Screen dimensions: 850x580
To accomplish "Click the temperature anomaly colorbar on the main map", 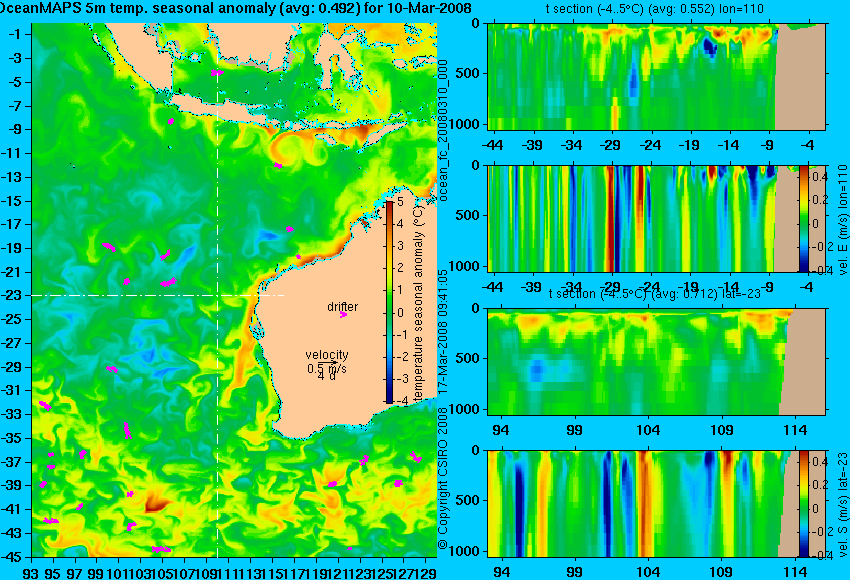I will (x=389, y=302).
